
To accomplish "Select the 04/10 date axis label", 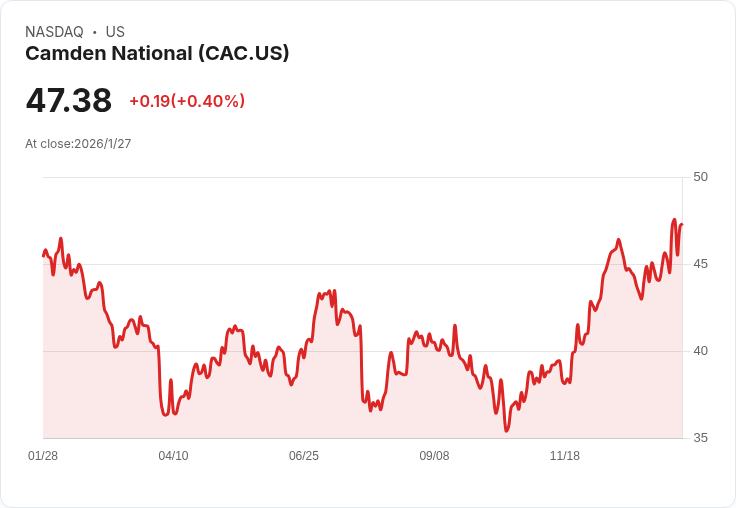I will pyautogui.click(x=173, y=455).
